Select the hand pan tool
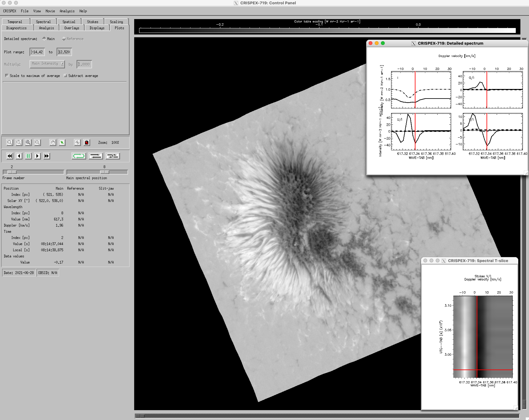The height and width of the screenshot is (420, 529). [x=53, y=142]
